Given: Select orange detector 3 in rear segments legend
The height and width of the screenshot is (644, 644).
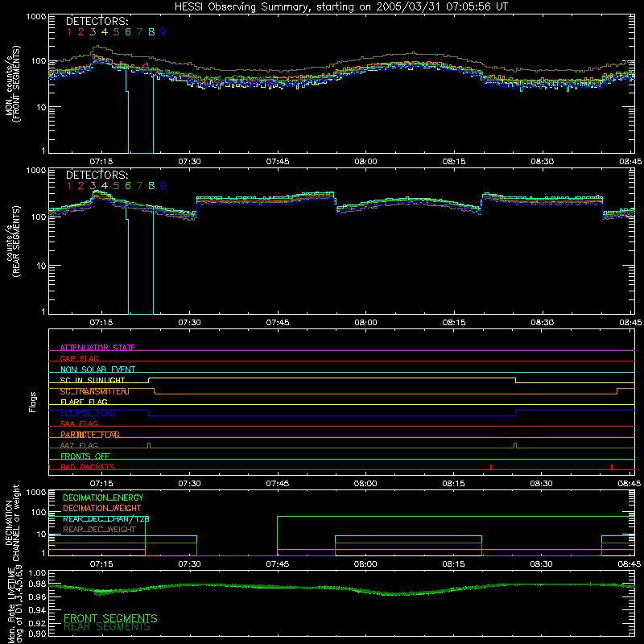Looking at the screenshot, I should point(93,186).
